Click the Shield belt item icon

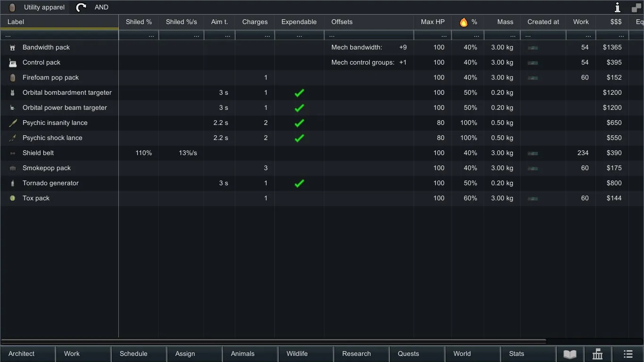click(13, 153)
